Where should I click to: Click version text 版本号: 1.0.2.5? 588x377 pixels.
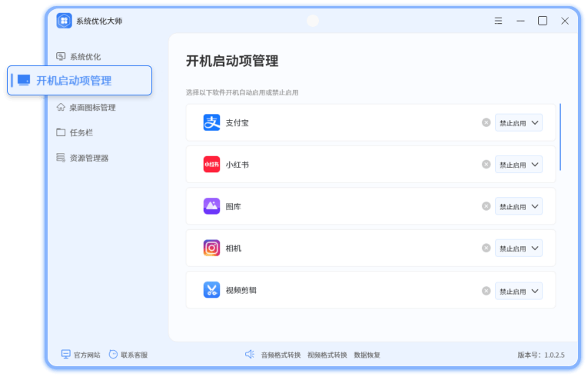(x=541, y=355)
